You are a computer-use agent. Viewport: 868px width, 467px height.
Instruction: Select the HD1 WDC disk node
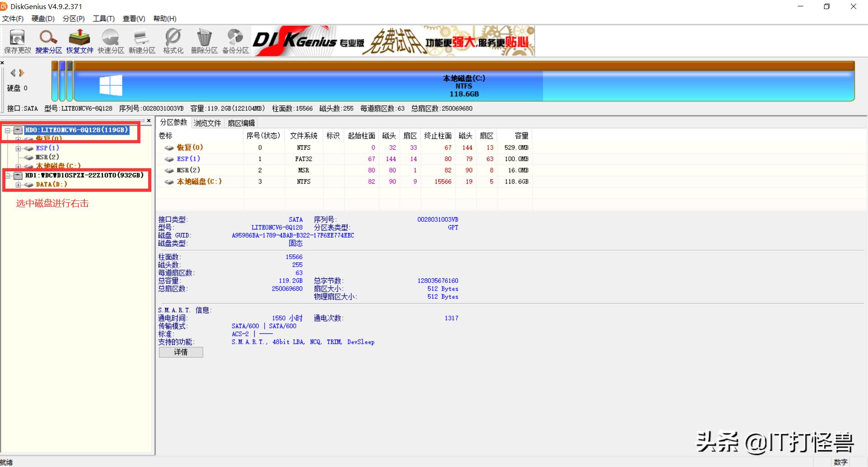click(x=72, y=175)
